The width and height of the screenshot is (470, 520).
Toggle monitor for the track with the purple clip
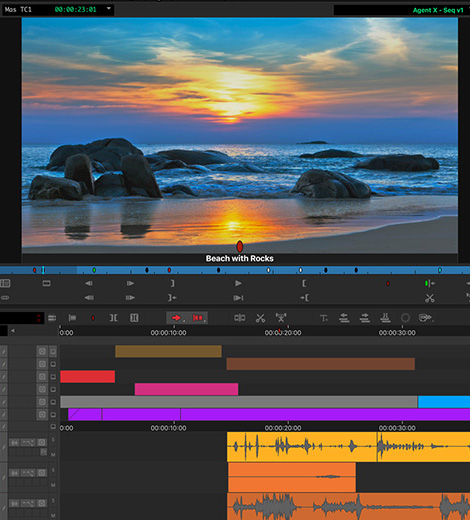[53, 415]
